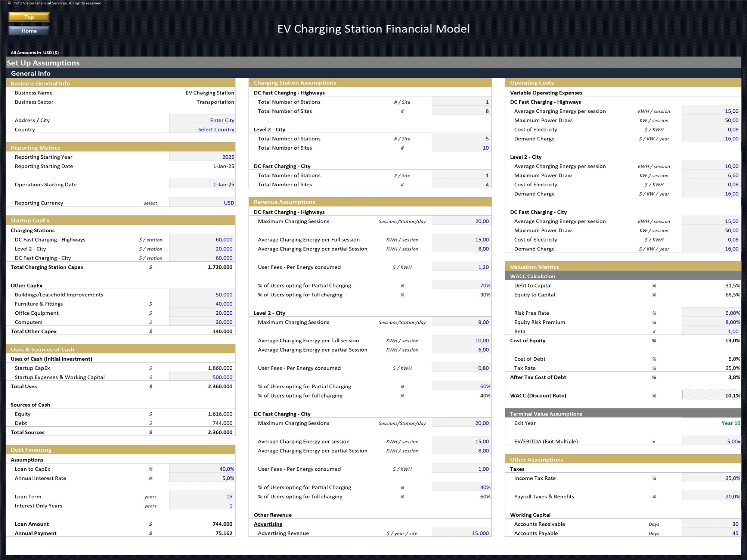Screen dimensions: 747x560
Task: Select the Highways Total Number of Sites cell
Action: [462, 111]
